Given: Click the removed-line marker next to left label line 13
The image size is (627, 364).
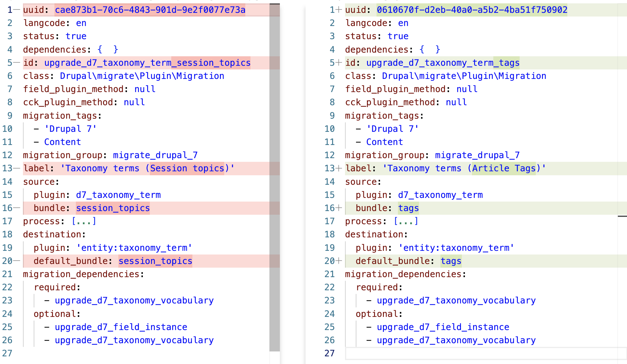Looking at the screenshot, I should point(17,168).
